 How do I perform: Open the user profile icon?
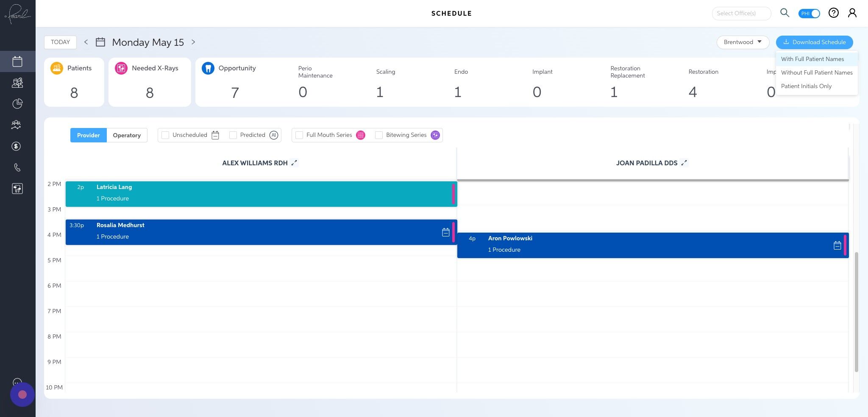tap(852, 13)
